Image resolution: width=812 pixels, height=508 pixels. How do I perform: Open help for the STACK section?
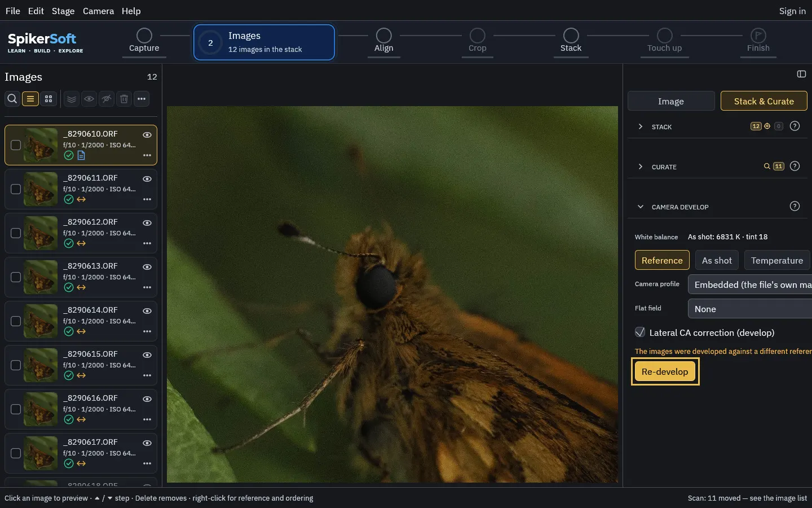coord(795,126)
